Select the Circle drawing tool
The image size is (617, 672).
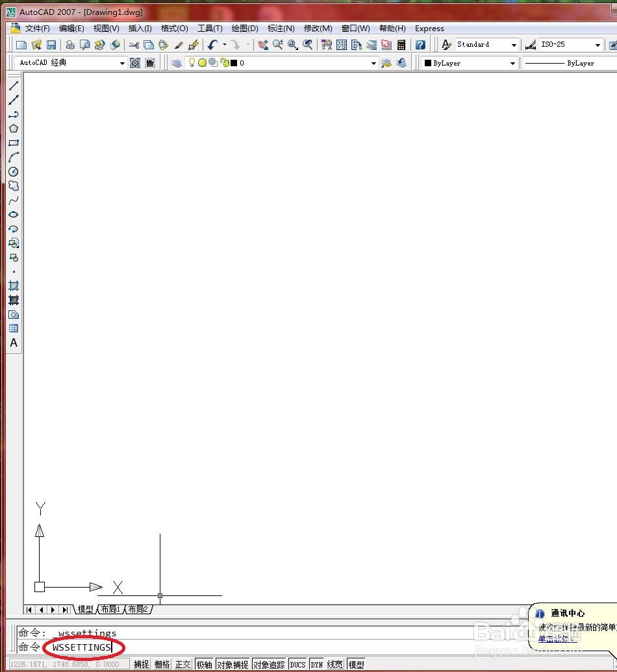14,172
